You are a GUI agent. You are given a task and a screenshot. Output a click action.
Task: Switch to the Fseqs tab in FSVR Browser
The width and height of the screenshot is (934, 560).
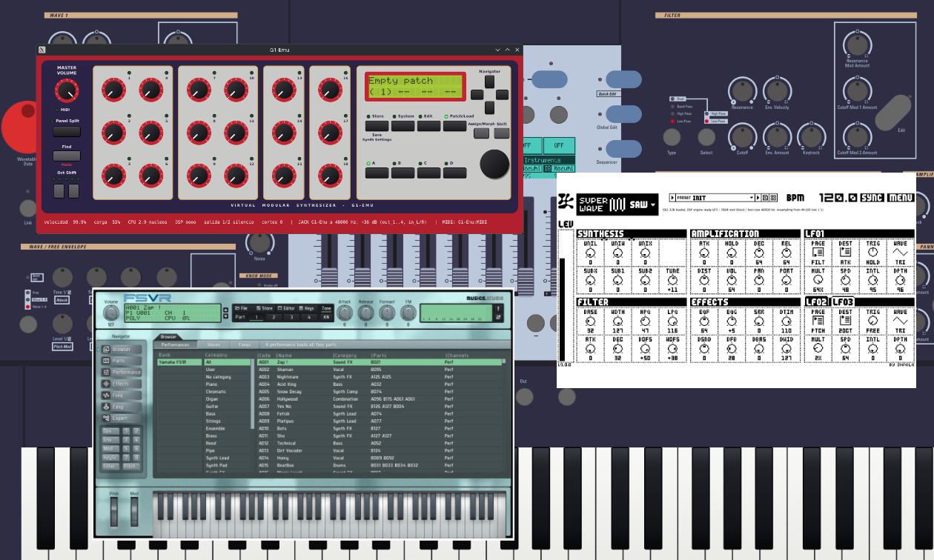pyautogui.click(x=244, y=344)
